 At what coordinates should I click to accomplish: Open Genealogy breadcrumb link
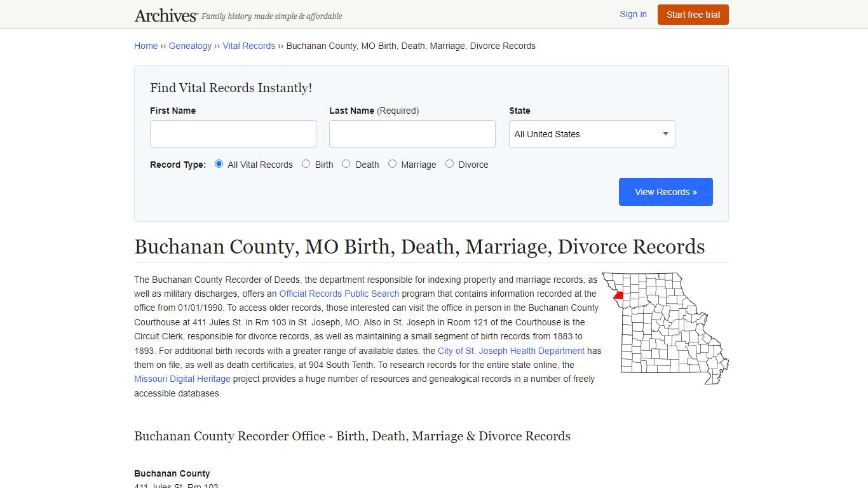190,46
